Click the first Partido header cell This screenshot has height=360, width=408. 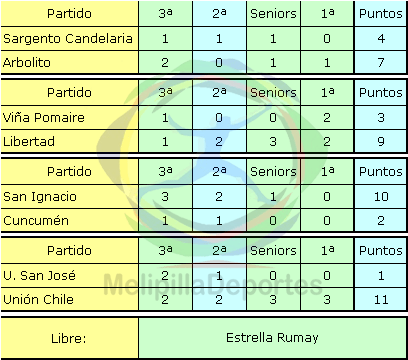coord(69,13)
